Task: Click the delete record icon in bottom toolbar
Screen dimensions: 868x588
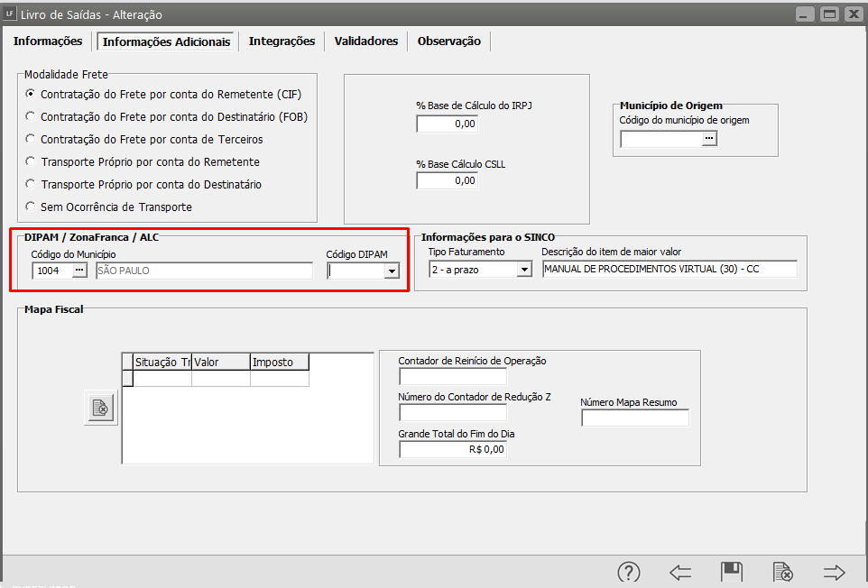Action: coord(782,572)
